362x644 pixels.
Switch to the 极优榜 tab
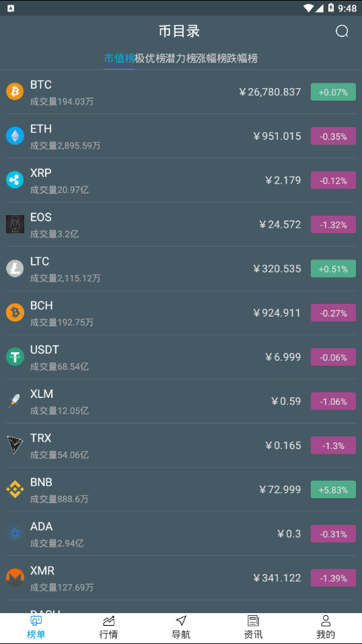coord(150,58)
